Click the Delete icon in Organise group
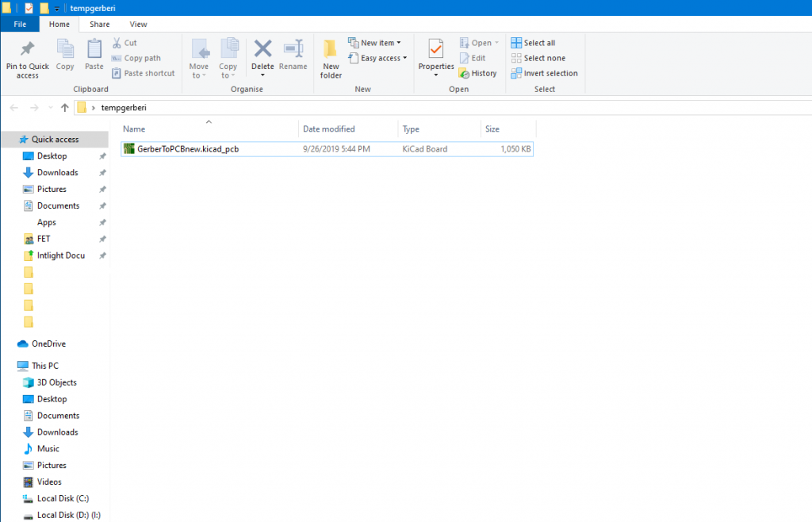This screenshot has width=812, height=522. (x=262, y=51)
